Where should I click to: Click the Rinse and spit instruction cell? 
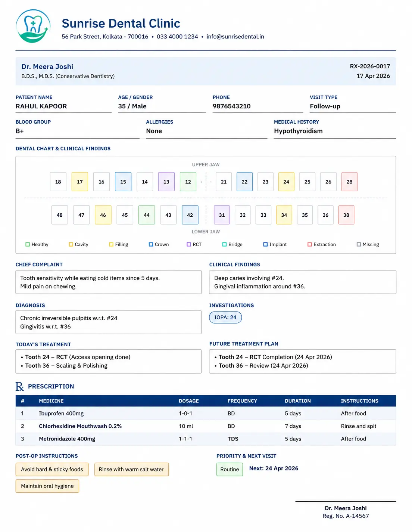pyautogui.click(x=359, y=426)
